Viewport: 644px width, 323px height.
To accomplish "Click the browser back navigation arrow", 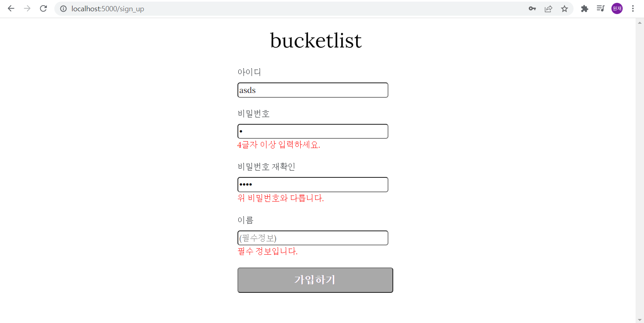I will pyautogui.click(x=10, y=8).
